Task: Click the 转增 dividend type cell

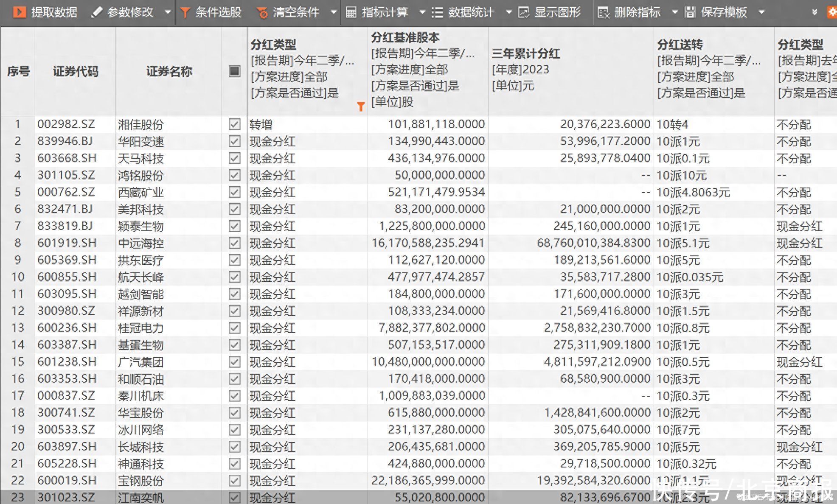Action: click(261, 124)
